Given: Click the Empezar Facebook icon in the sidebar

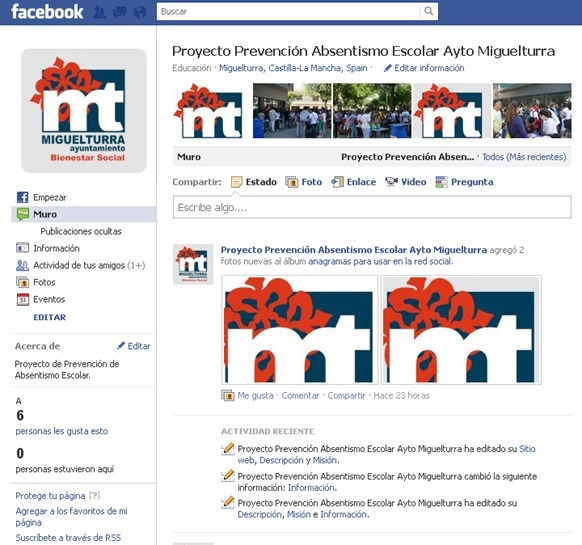Looking at the screenshot, I should point(22,197).
